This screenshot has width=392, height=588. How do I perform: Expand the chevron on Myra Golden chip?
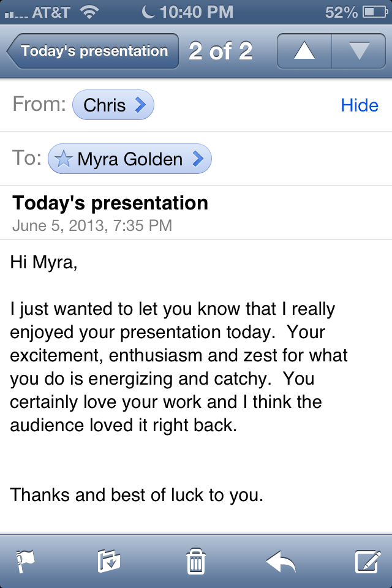coord(198,159)
